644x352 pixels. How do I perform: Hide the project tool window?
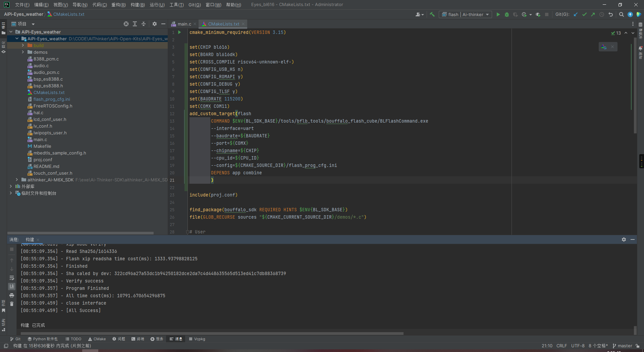point(163,24)
